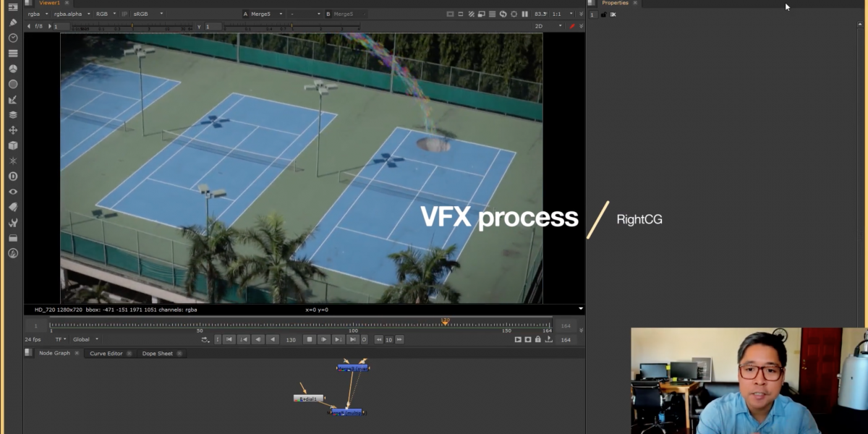Open the Views nodes eye icon
This screenshot has height=434, width=868.
tap(13, 192)
